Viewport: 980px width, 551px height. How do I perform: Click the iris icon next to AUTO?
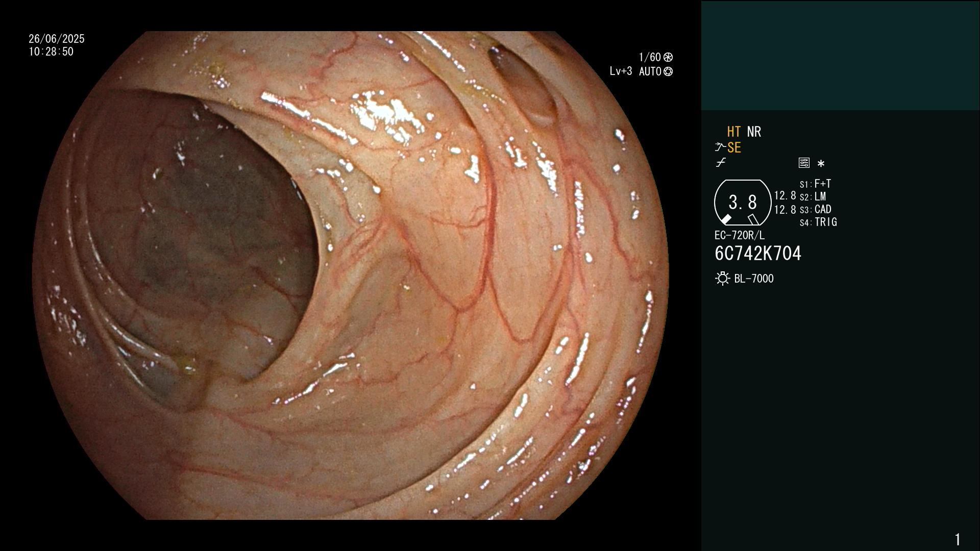668,71
